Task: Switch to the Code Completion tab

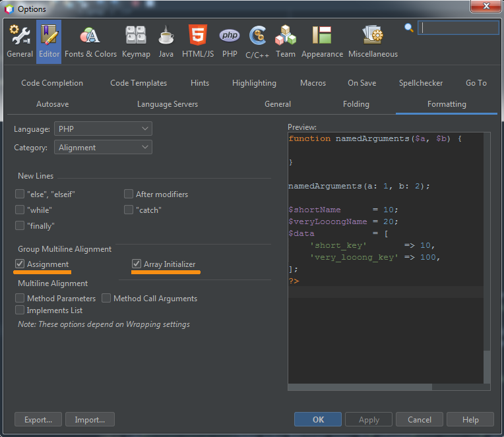Action: (x=52, y=83)
